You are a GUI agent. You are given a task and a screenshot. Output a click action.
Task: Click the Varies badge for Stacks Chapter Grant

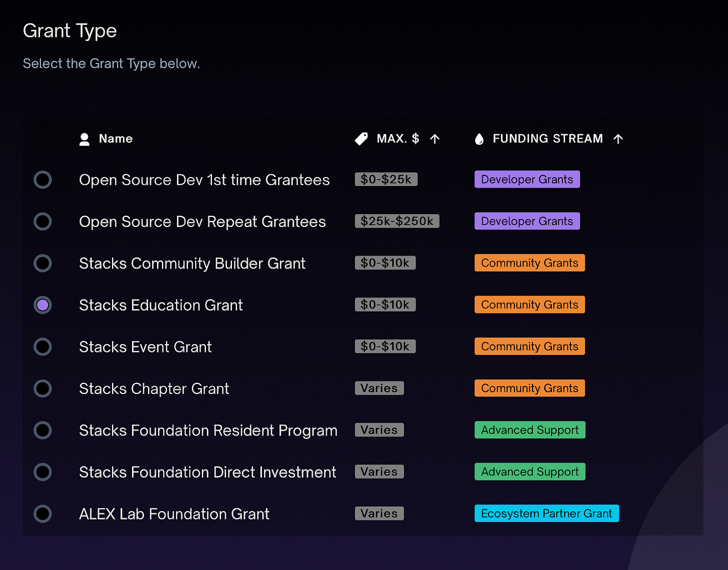379,388
